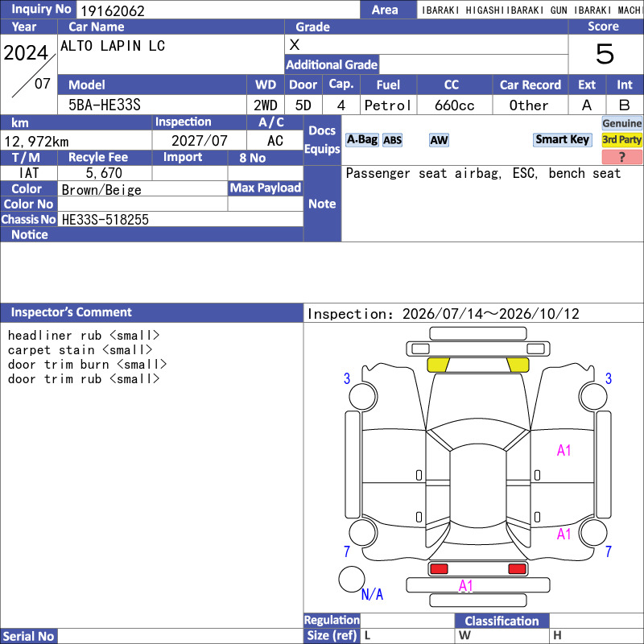This screenshot has width=644, height=644.
Task: Click the Color field Brown/Beige
Action: point(142,189)
